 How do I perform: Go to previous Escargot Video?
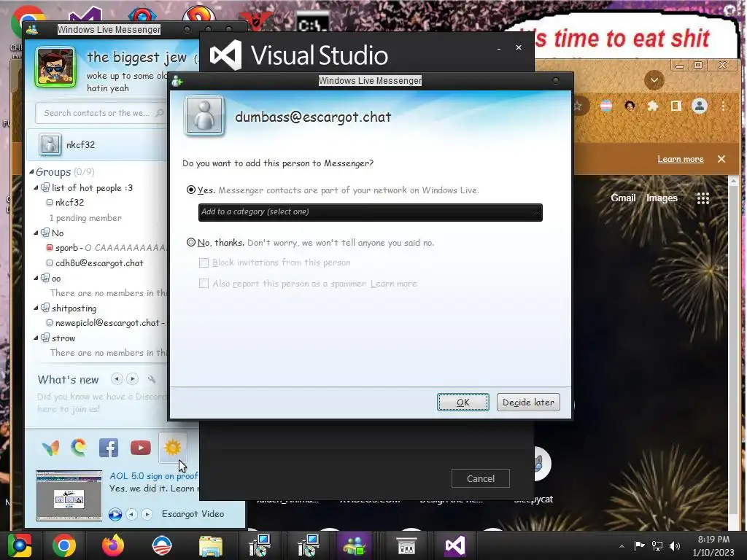pyautogui.click(x=131, y=514)
